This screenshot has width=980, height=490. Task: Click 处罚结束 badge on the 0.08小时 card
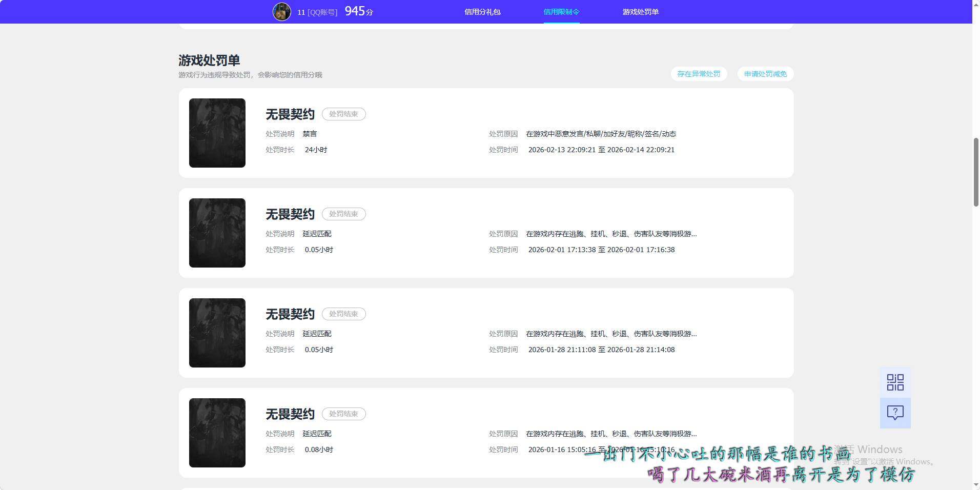[x=343, y=414]
